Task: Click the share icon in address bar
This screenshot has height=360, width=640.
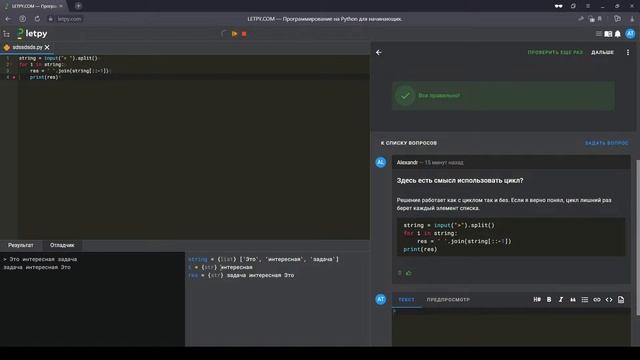Action: [581, 19]
